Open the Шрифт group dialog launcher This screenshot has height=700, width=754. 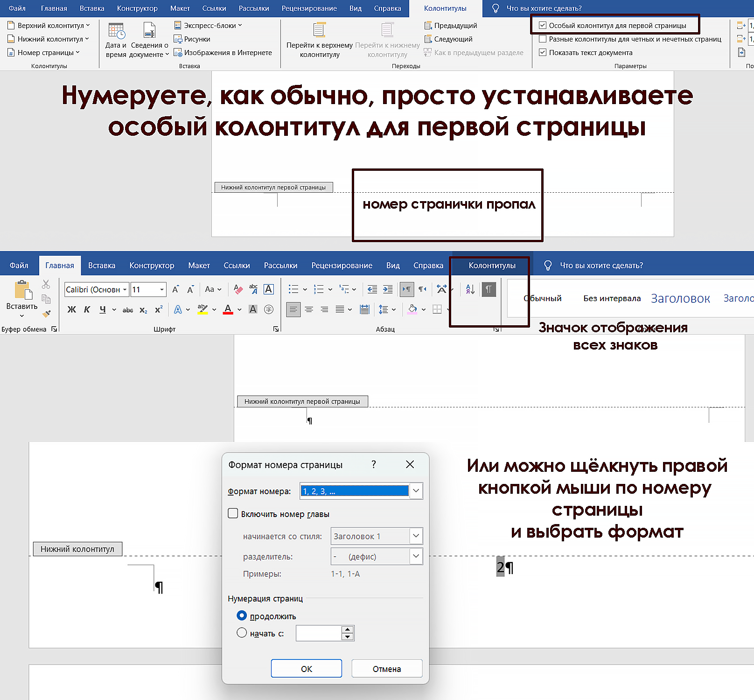[276, 329]
